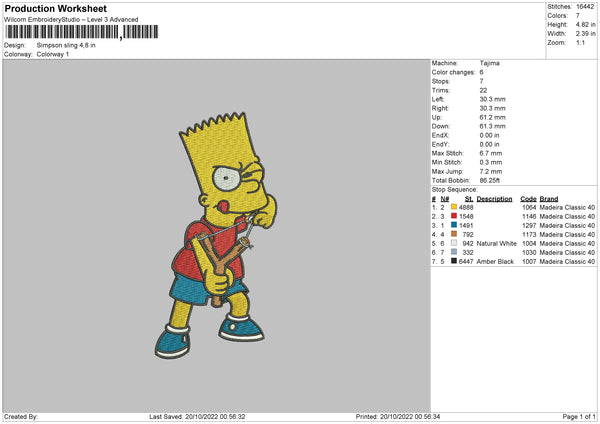This screenshot has height=424, width=600.
Task: Click the 'St.' column header
Action: click(x=469, y=199)
